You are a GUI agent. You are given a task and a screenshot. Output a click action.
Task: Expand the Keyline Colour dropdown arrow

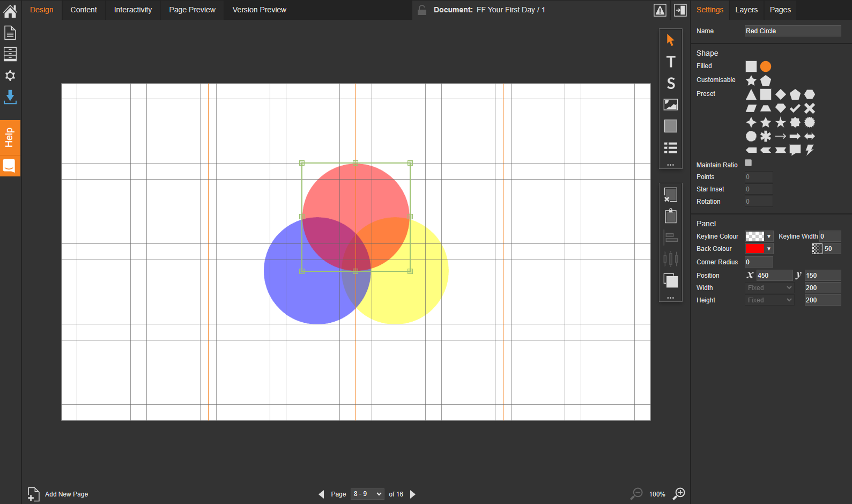tap(769, 236)
